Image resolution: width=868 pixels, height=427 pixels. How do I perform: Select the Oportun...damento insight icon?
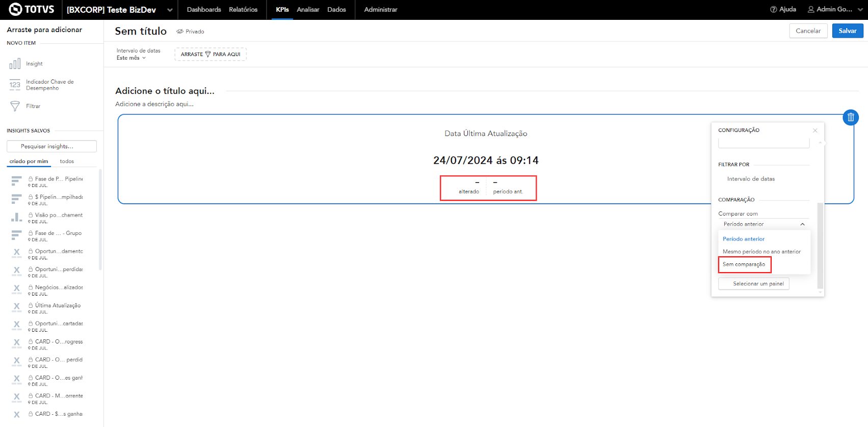point(16,253)
